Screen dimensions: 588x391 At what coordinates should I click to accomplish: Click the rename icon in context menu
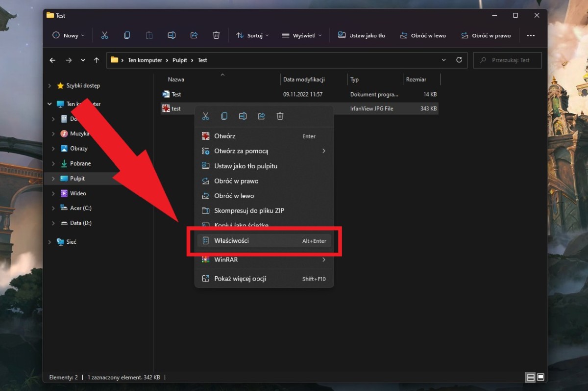click(x=243, y=116)
